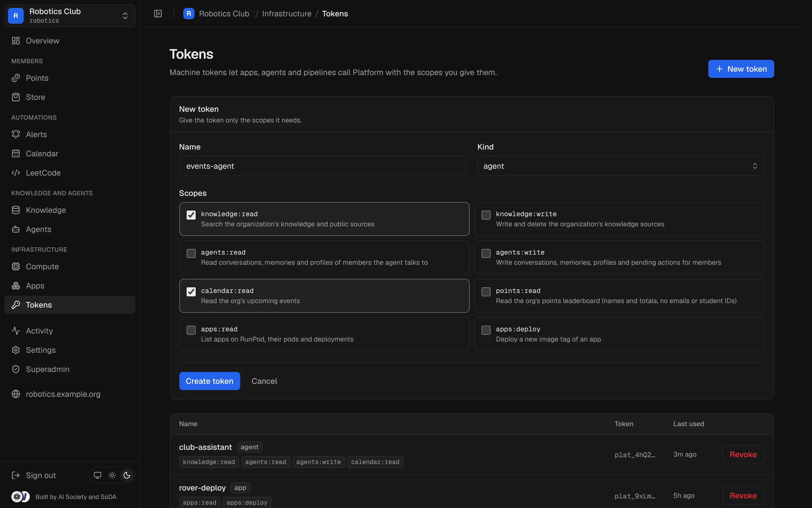Image resolution: width=812 pixels, height=508 pixels.
Task: Open Compute chip icon
Action: (16, 266)
